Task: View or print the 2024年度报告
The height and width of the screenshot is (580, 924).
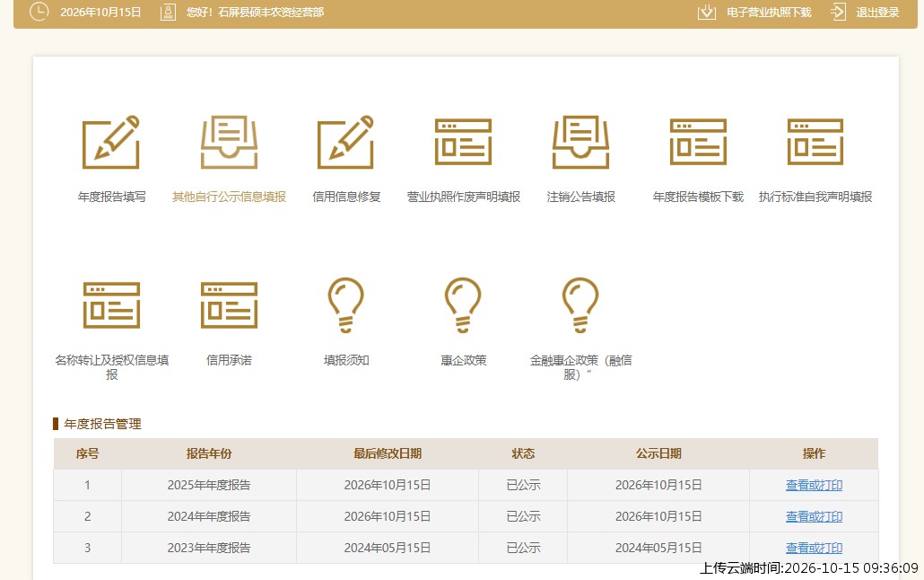Action: coord(814,516)
